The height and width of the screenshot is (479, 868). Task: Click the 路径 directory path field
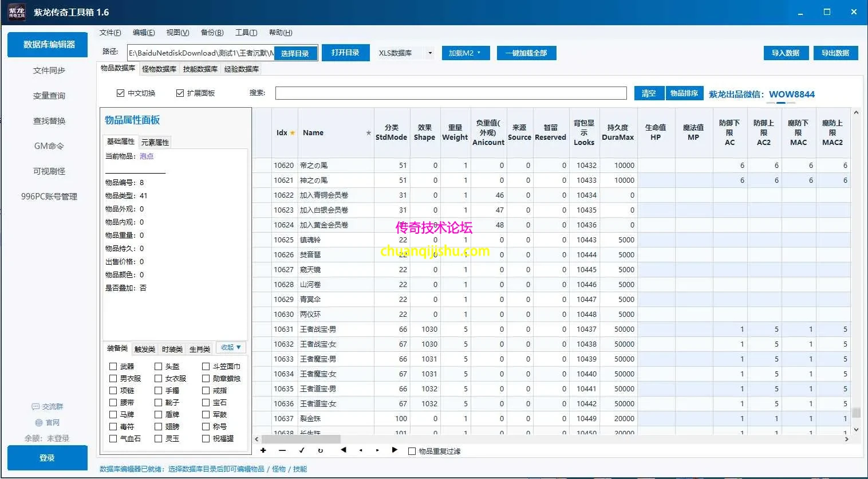pyautogui.click(x=201, y=53)
